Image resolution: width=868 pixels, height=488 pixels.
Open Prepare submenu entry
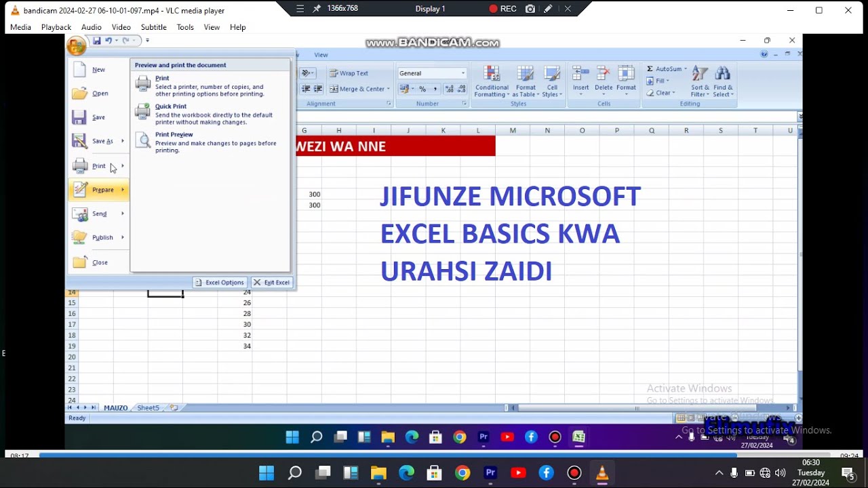coord(98,190)
